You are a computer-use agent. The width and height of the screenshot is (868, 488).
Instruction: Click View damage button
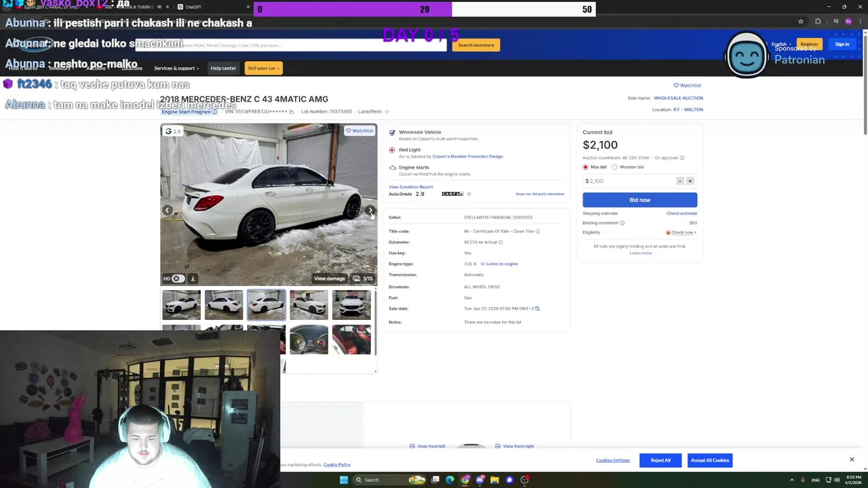pyautogui.click(x=330, y=279)
